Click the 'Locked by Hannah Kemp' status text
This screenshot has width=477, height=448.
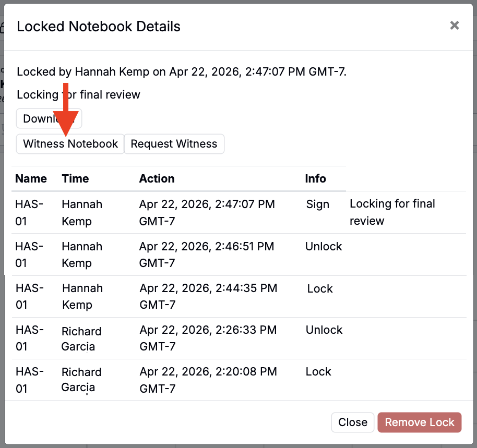point(181,71)
